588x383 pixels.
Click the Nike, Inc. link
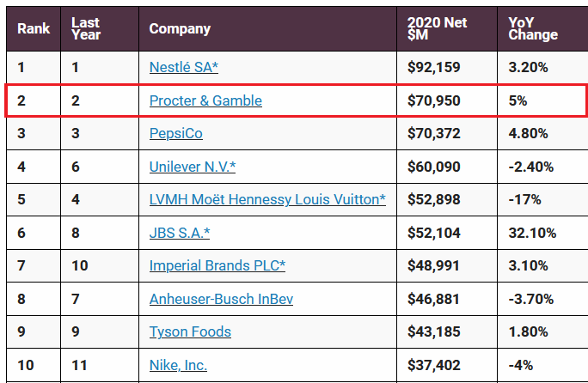(x=178, y=365)
